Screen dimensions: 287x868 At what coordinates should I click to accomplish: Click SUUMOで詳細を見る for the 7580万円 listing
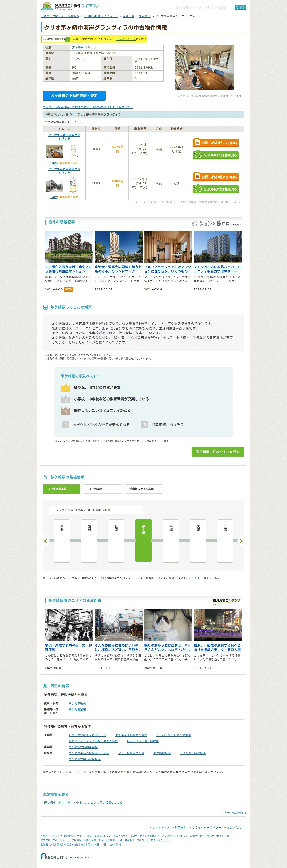coord(216,189)
